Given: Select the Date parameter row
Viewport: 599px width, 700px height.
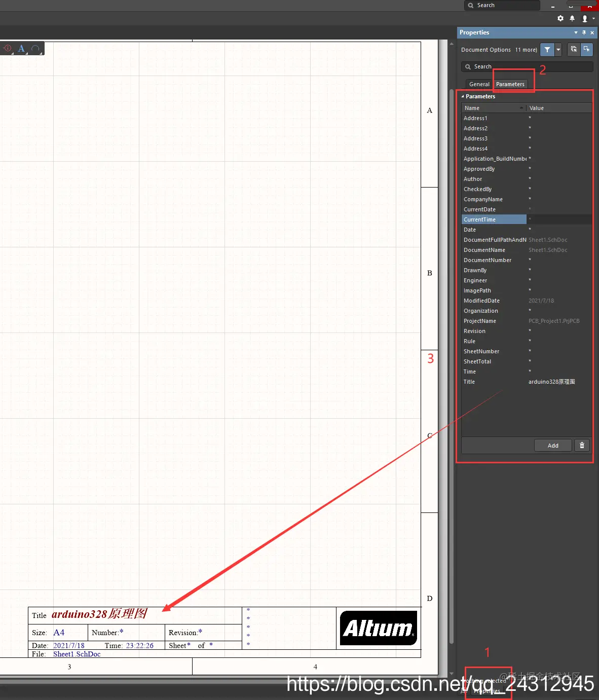Looking at the screenshot, I should 527,230.
